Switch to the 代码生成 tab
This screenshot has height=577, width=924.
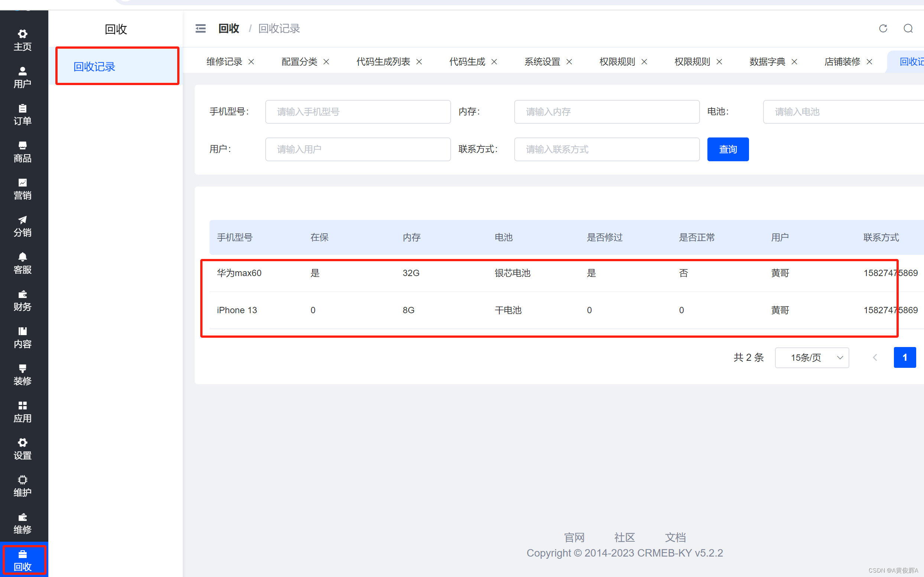[467, 62]
